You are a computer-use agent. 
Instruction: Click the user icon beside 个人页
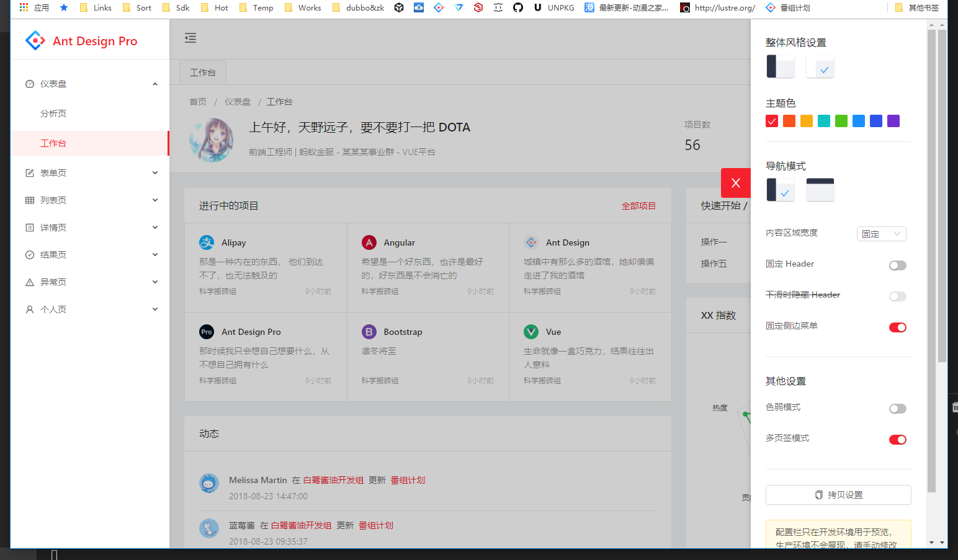coord(29,309)
